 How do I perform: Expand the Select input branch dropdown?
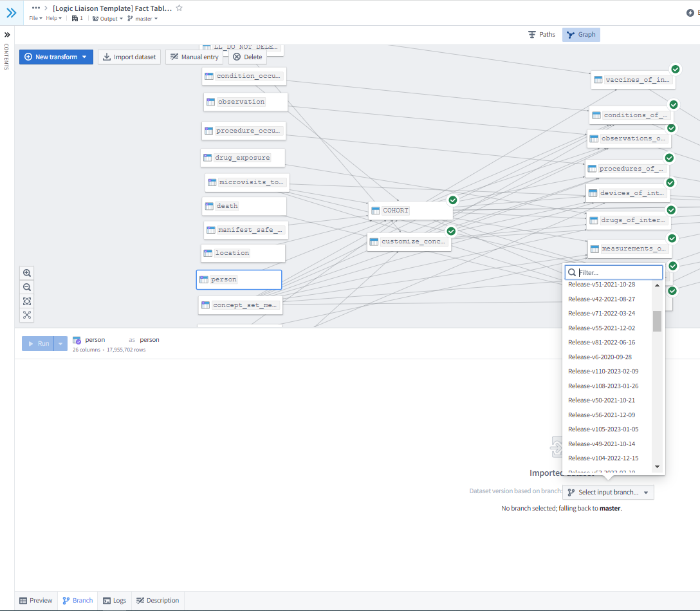click(608, 493)
